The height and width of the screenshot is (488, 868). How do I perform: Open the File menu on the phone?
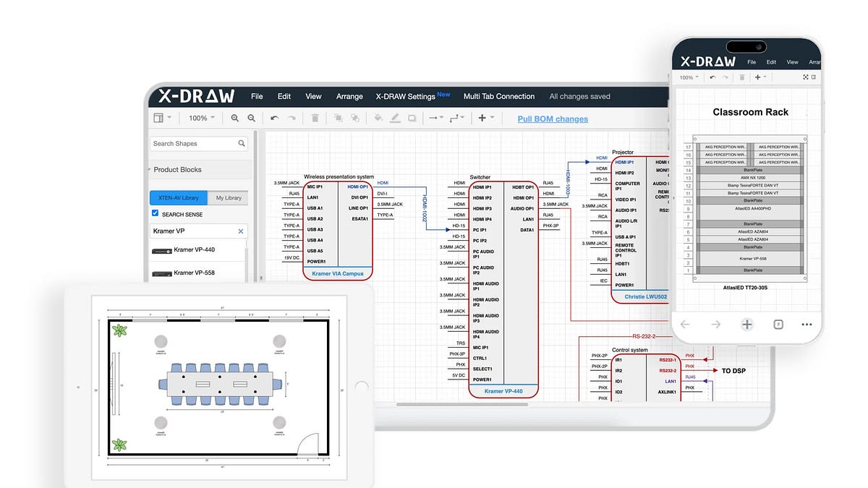(752, 62)
